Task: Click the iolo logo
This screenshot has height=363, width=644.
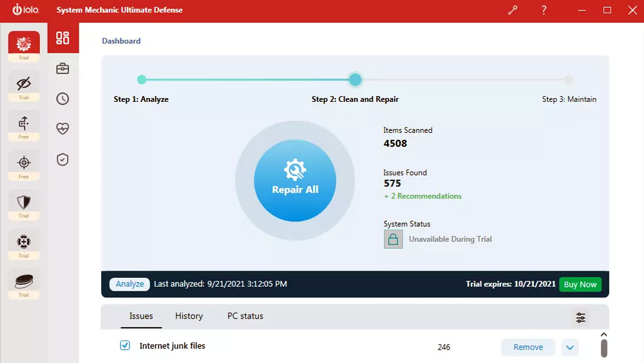Action: click(x=26, y=10)
